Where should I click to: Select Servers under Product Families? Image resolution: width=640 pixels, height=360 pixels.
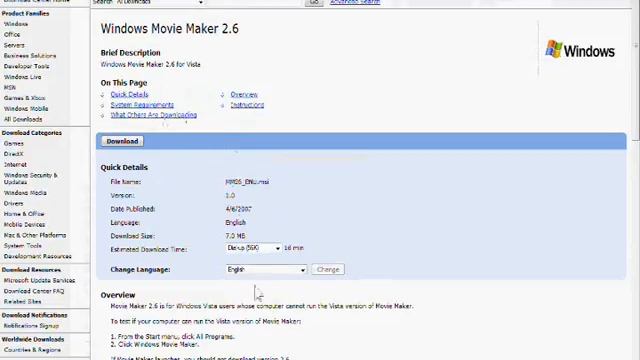14,45
